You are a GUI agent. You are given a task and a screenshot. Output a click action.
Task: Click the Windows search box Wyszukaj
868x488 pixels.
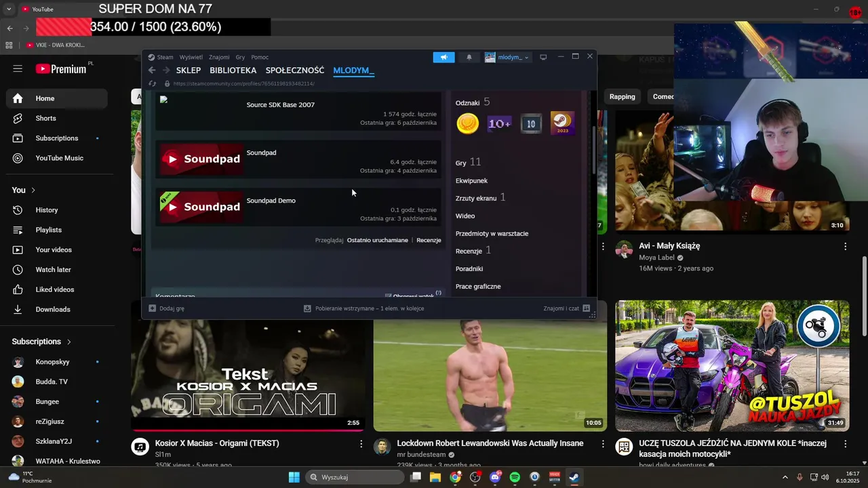(354, 477)
